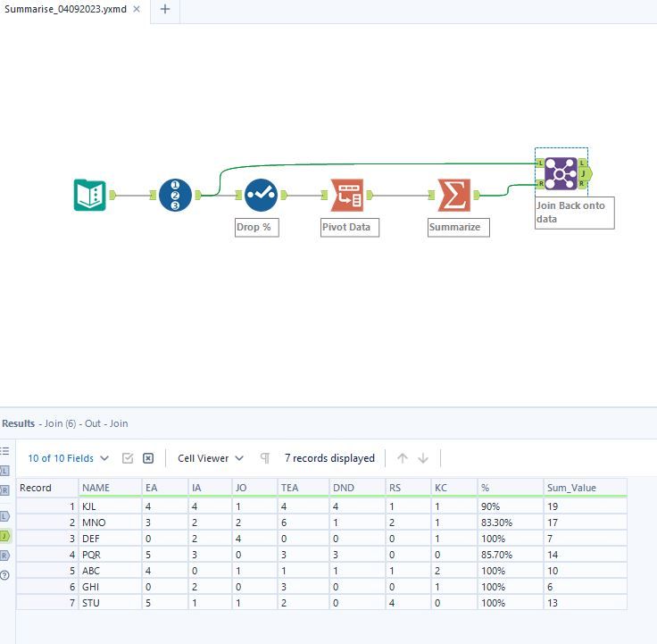Show the J join output in results

(x=4, y=536)
